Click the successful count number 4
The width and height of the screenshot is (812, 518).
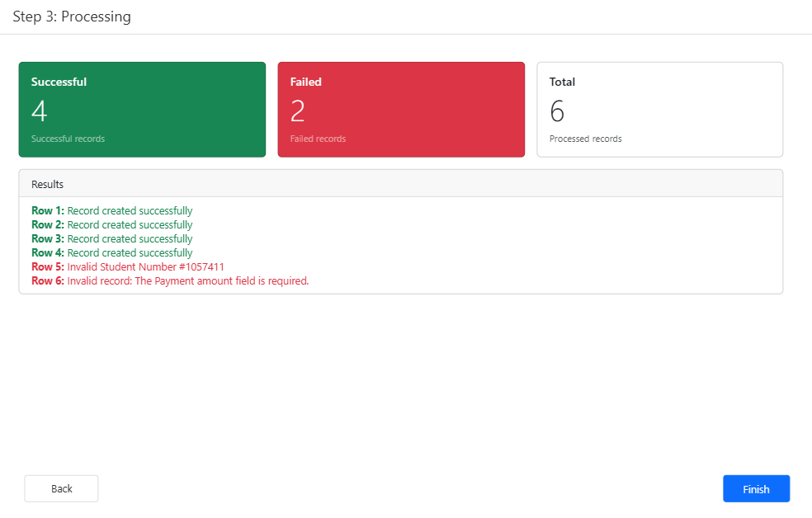39,111
